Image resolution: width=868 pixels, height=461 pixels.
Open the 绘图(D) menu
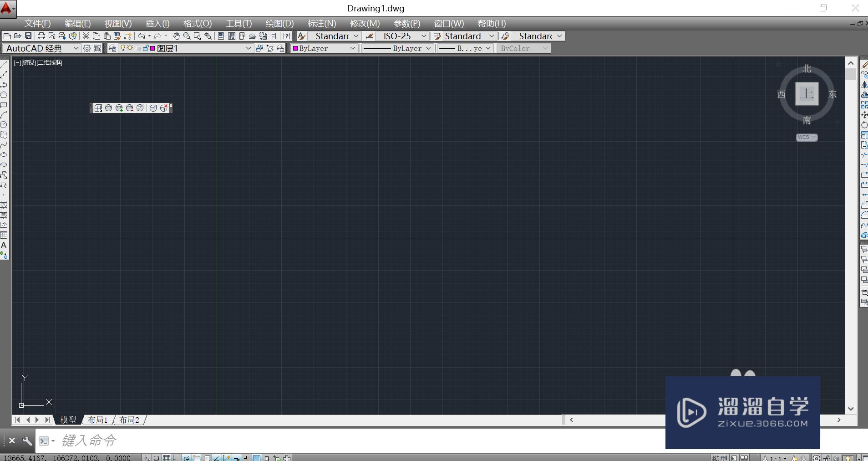[279, 23]
